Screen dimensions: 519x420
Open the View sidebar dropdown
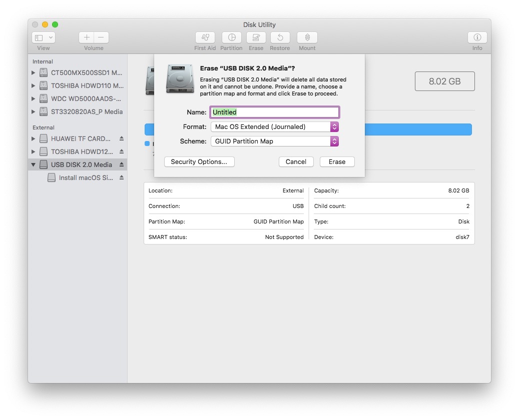(x=44, y=37)
